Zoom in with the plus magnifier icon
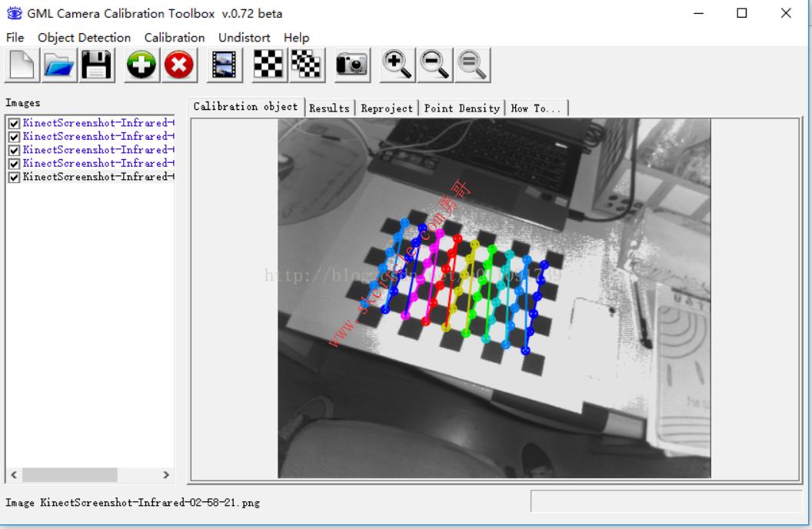Screen dimensions: 812x529 tap(398, 65)
